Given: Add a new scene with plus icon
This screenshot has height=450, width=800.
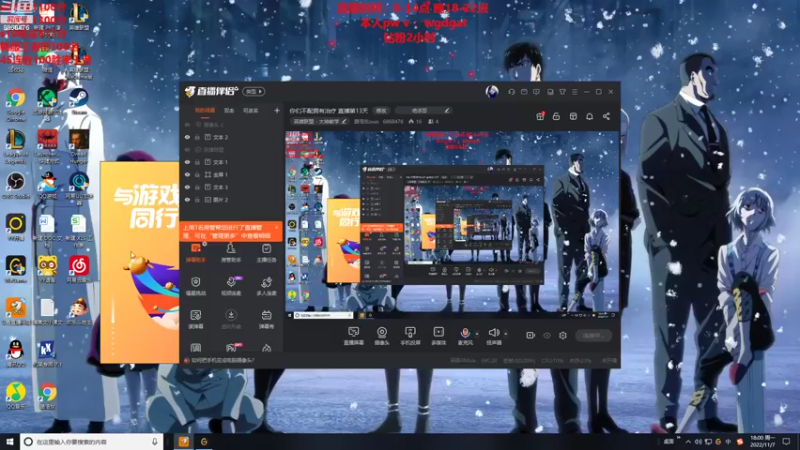Looking at the screenshot, I should click(x=277, y=110).
